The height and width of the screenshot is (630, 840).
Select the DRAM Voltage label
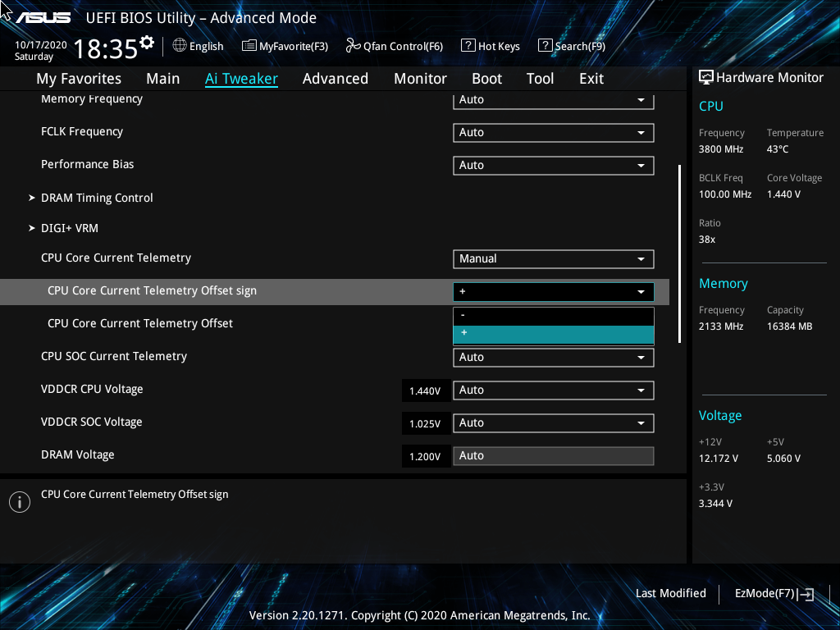point(78,454)
